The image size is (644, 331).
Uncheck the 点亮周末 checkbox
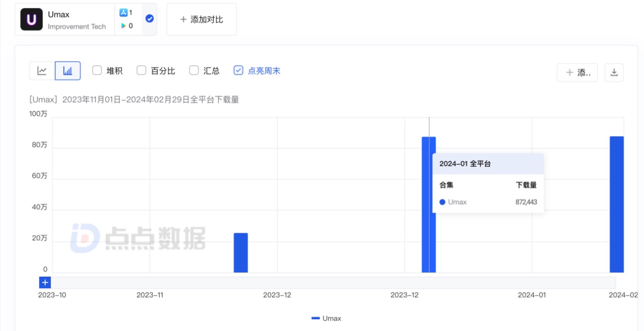(x=238, y=71)
